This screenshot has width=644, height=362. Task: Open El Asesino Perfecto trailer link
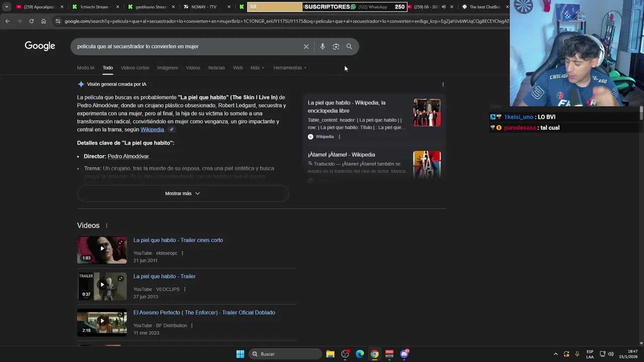point(204,313)
